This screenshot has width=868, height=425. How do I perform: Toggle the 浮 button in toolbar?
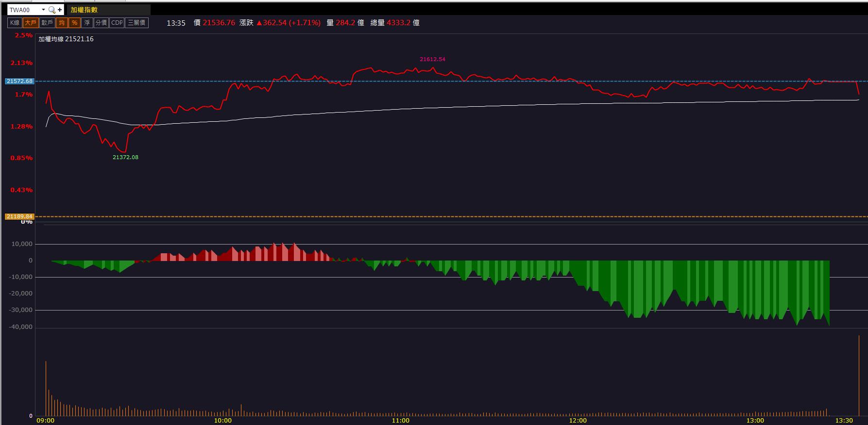[x=87, y=23]
